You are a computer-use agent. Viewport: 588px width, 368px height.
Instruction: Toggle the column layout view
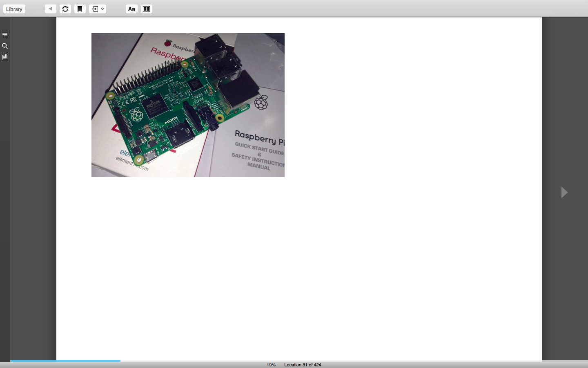[x=147, y=9]
